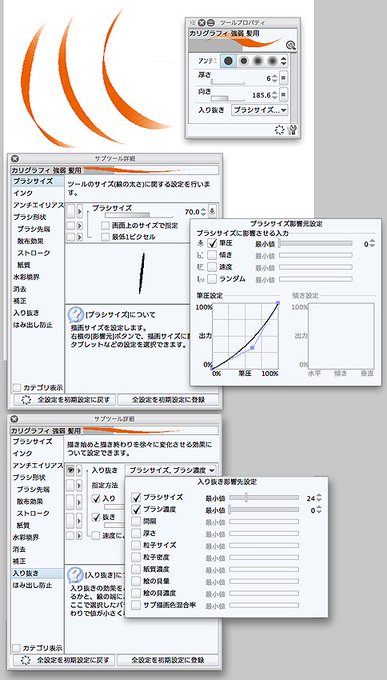Enable the ランダム checkbox
Screen dimensions: 387x680
pyautogui.click(x=213, y=278)
